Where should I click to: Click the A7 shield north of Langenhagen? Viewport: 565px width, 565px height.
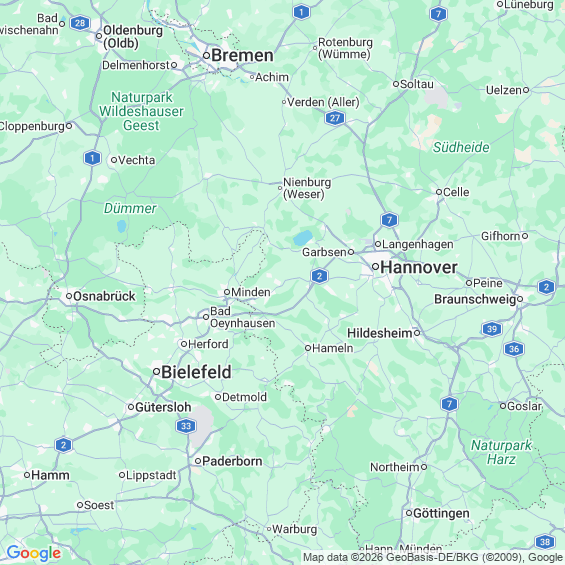[x=389, y=220]
